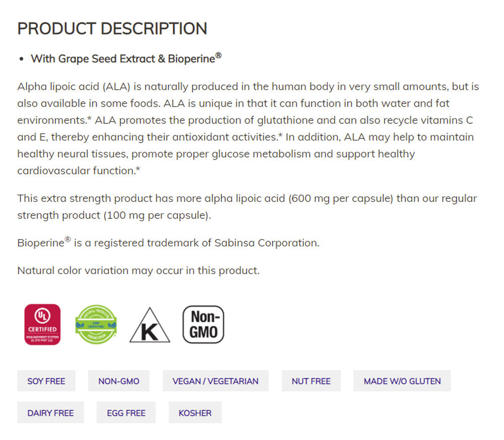Click the PRODUCT DESCRIPTION heading
This screenshot has height=440, width=504.
click(112, 29)
